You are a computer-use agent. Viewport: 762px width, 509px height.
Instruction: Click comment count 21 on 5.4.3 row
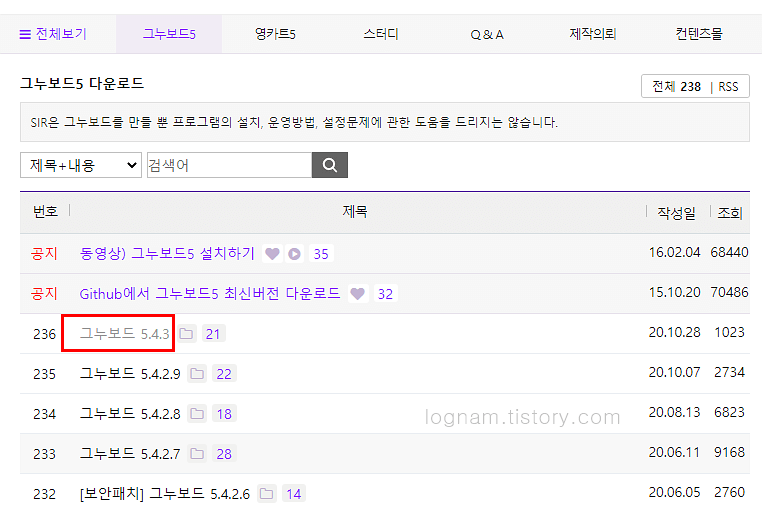click(x=213, y=334)
